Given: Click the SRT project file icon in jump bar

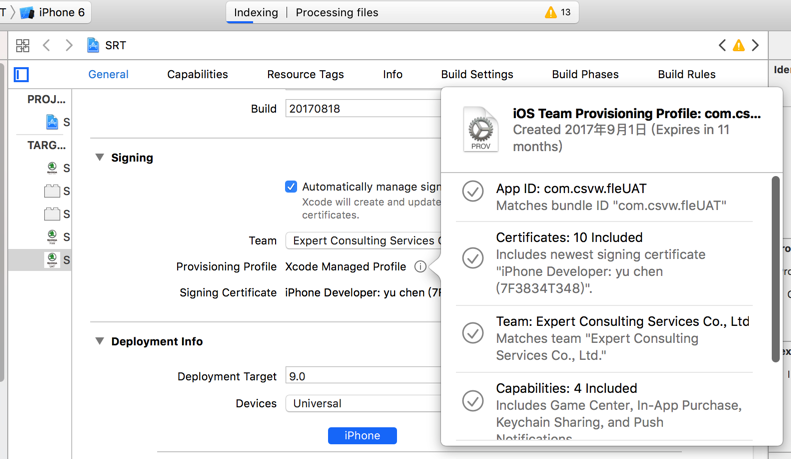Looking at the screenshot, I should (93, 45).
